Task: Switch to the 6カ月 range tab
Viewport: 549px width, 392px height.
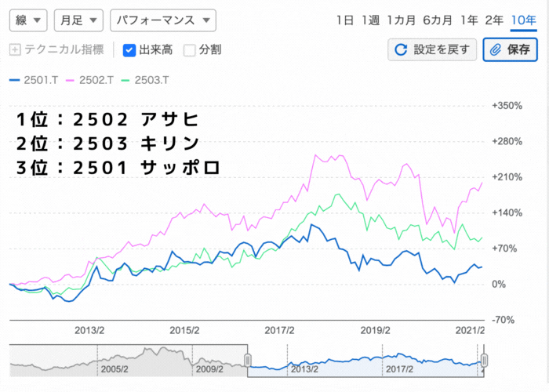Action: click(x=438, y=20)
